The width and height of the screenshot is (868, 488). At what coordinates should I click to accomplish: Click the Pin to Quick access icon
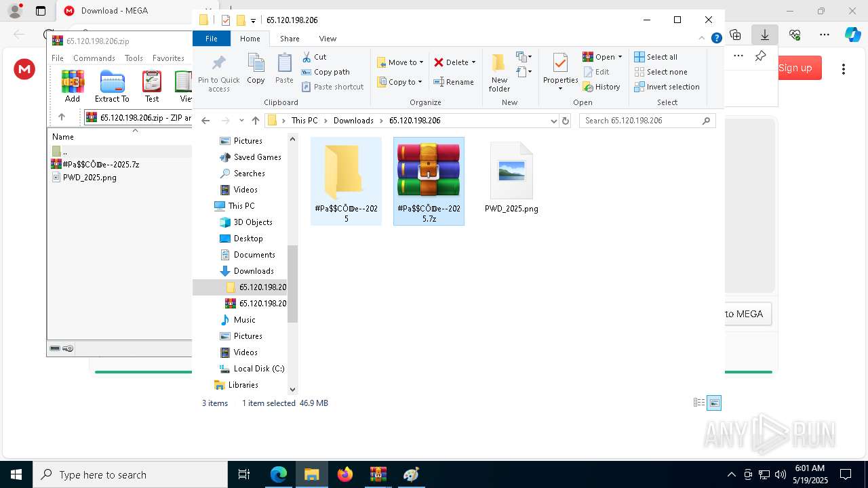pos(218,73)
